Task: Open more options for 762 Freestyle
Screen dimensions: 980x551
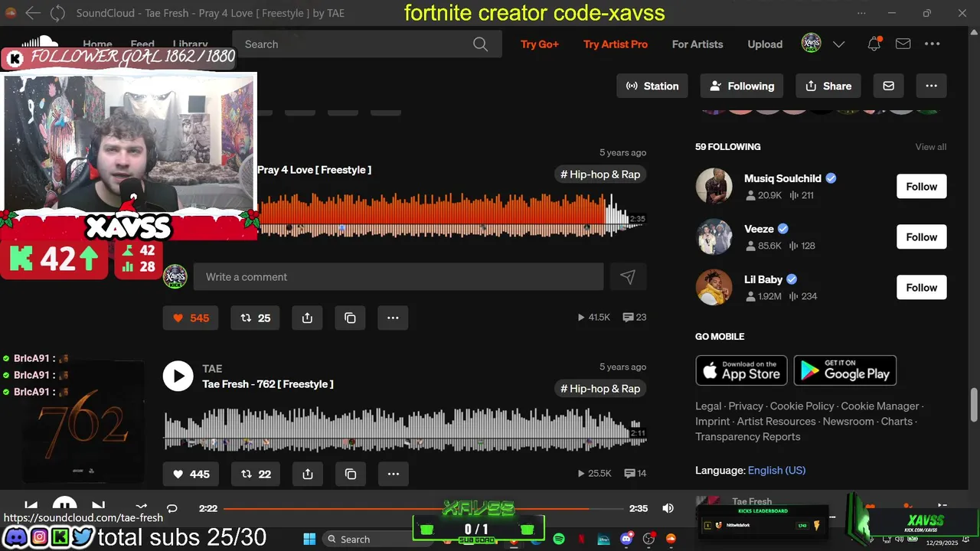Action: click(x=393, y=474)
